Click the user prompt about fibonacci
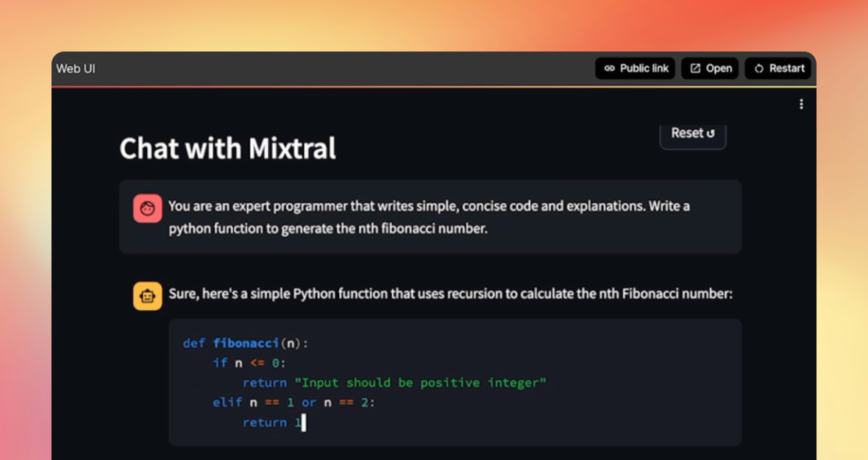The image size is (868, 460). click(x=429, y=217)
